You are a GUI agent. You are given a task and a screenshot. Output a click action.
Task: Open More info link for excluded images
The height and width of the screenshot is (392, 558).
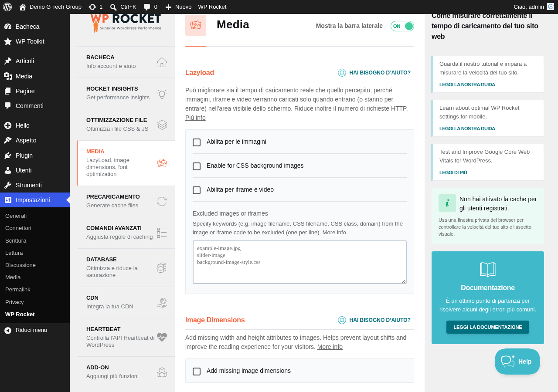click(334, 233)
